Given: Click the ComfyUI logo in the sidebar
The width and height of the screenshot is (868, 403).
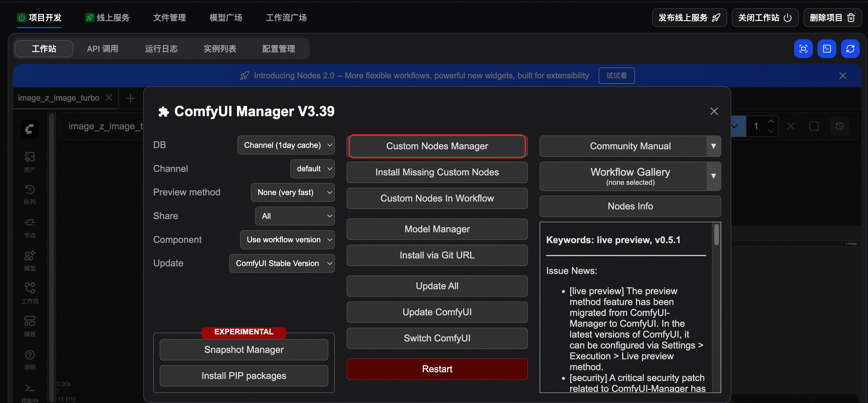Looking at the screenshot, I should 30,129.
